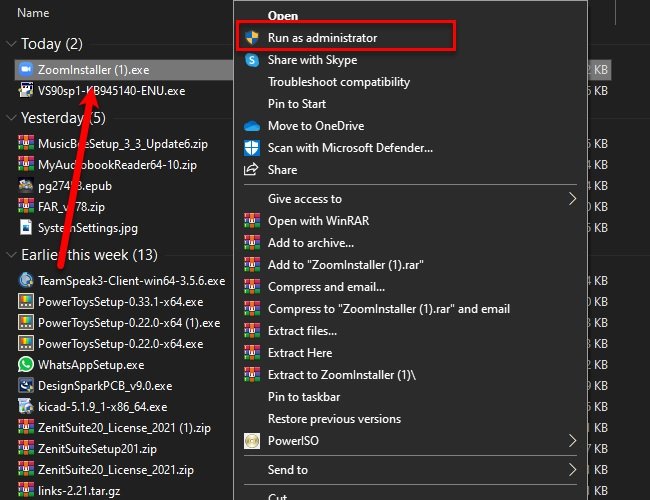
Task: Click the Zoom icon of ZoomInstaller (1).exe
Action: pyautogui.click(x=26, y=69)
